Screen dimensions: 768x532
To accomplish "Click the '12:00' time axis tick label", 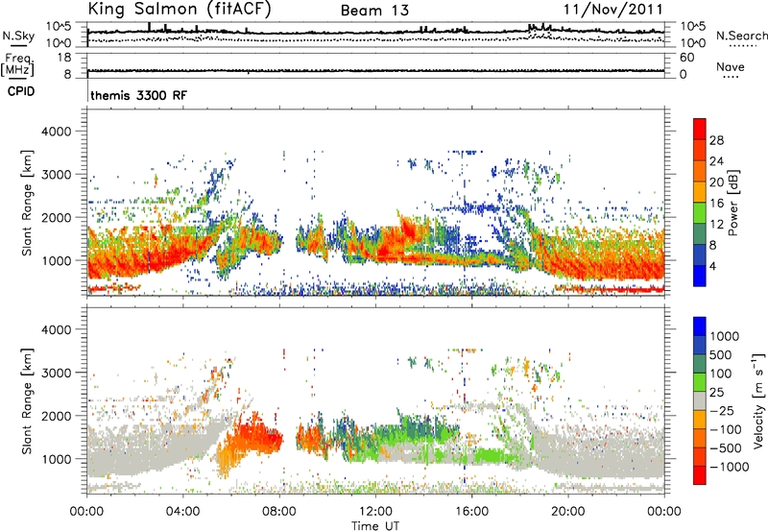I will point(375,512).
